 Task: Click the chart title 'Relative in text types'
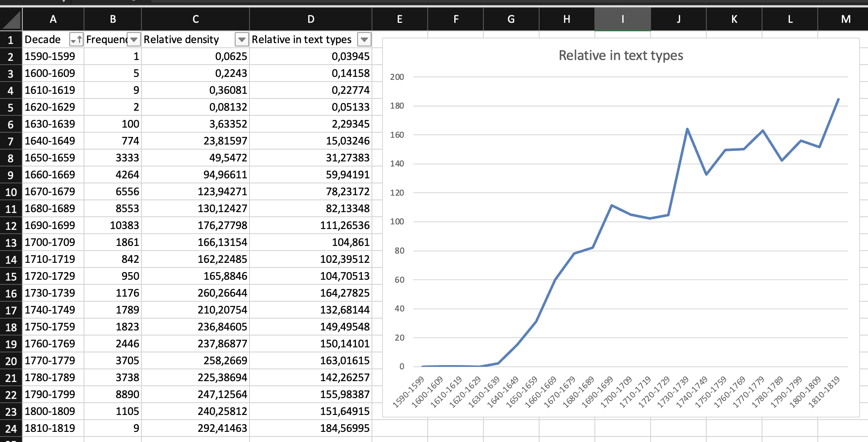pyautogui.click(x=621, y=55)
